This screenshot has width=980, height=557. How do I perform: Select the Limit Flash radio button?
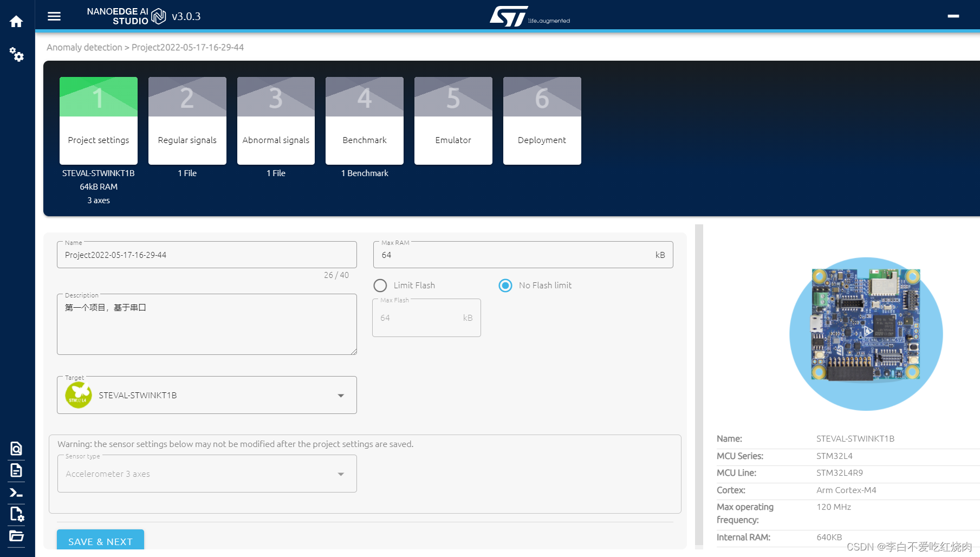tap(380, 286)
